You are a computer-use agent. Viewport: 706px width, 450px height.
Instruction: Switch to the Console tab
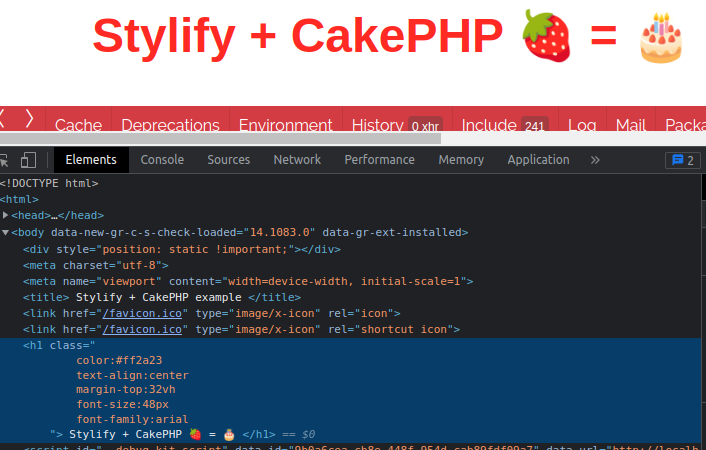(x=162, y=160)
